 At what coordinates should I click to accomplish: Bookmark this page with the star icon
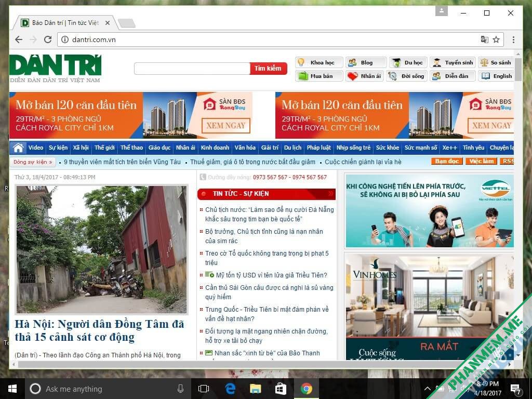tap(496, 39)
